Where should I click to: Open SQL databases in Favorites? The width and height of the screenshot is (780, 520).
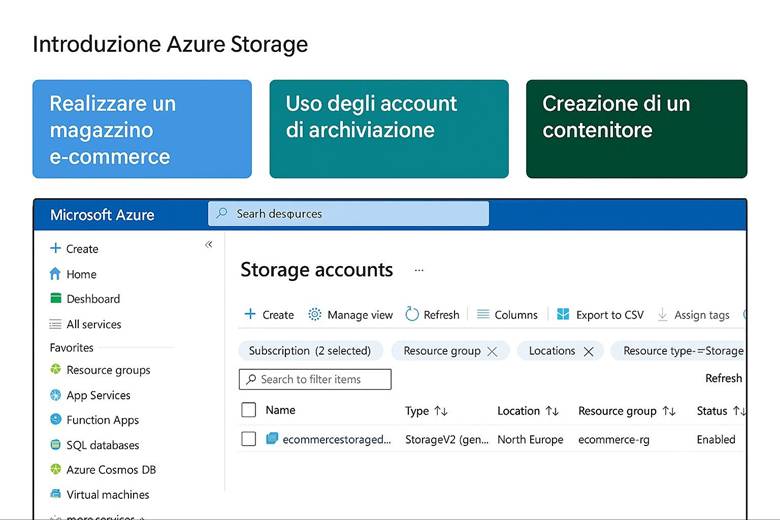(x=102, y=445)
